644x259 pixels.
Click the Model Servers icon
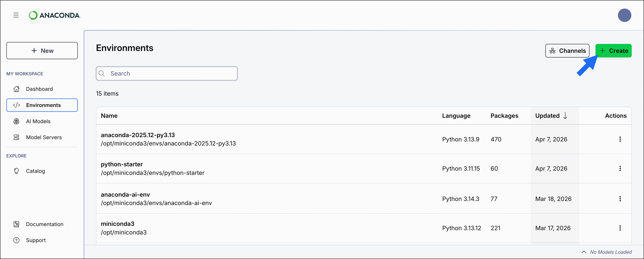coord(16,137)
